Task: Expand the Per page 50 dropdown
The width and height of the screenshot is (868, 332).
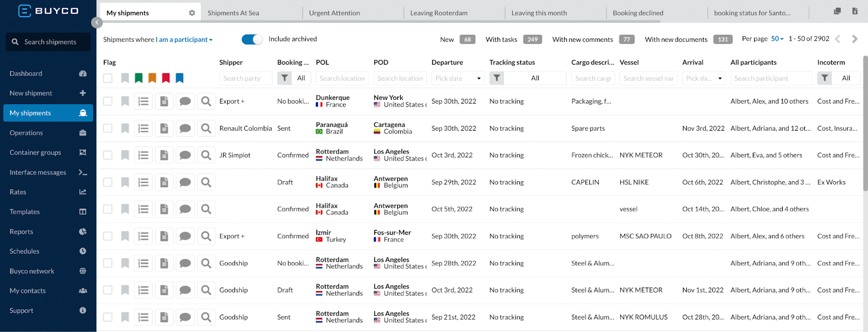Action: [x=777, y=39]
